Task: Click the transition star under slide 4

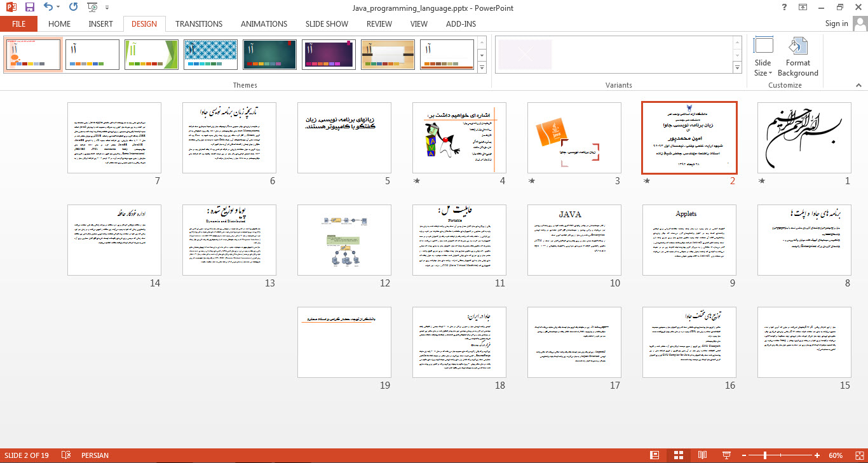Action: coord(417,182)
